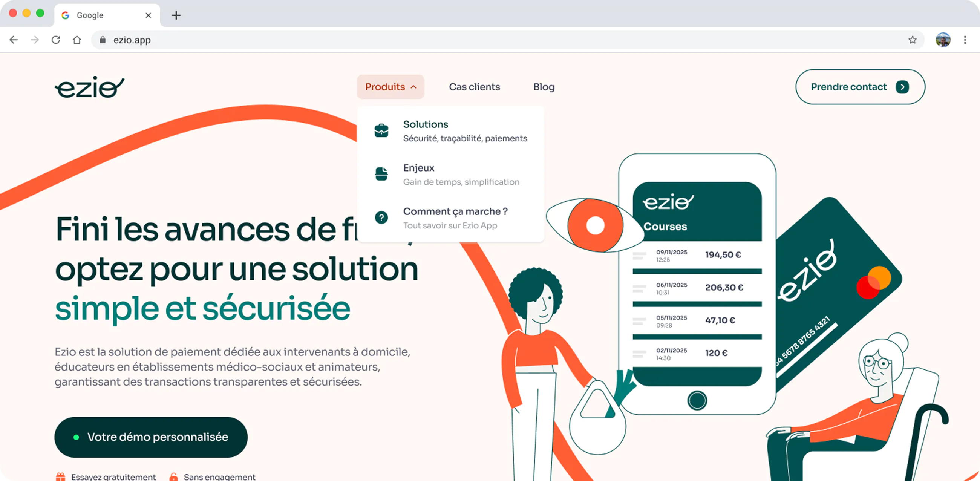This screenshot has height=481, width=980.
Task: Click the orange eye illustration
Action: pyautogui.click(x=595, y=225)
